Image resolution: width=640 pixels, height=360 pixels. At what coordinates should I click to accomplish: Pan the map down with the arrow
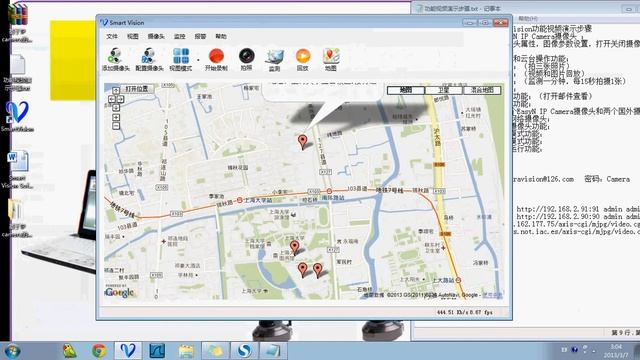116,108
